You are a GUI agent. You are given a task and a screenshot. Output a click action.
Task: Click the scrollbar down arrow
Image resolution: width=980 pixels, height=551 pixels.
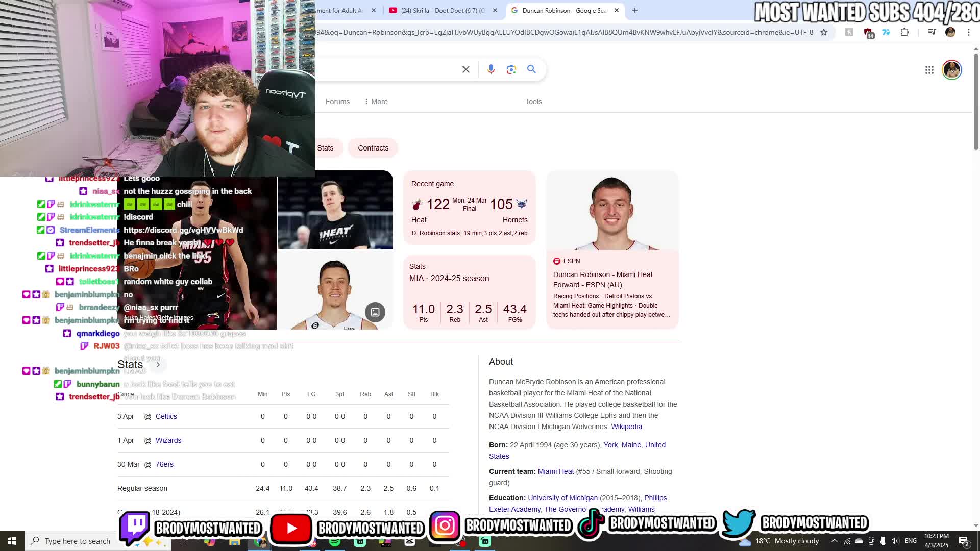click(x=976, y=525)
